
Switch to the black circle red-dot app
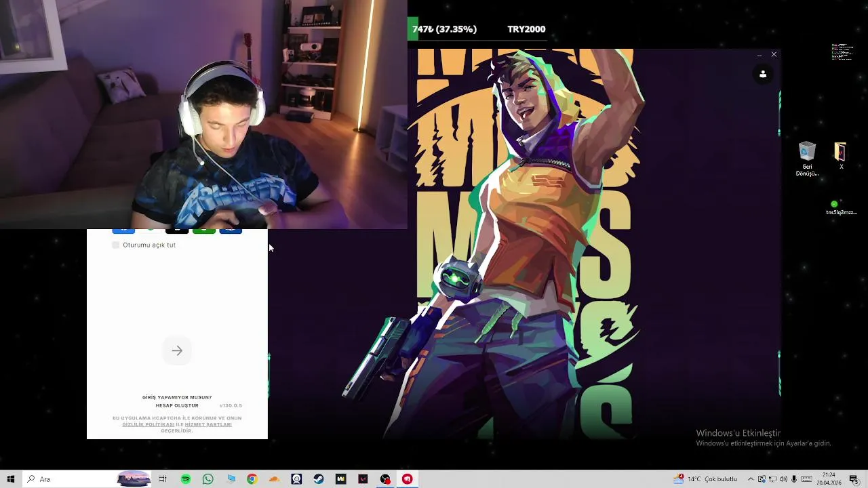pos(385,479)
